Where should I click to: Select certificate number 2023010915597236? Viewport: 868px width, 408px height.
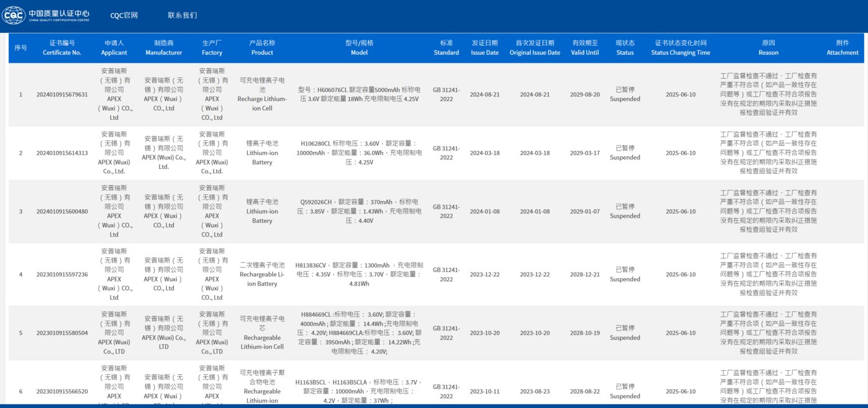point(62,274)
